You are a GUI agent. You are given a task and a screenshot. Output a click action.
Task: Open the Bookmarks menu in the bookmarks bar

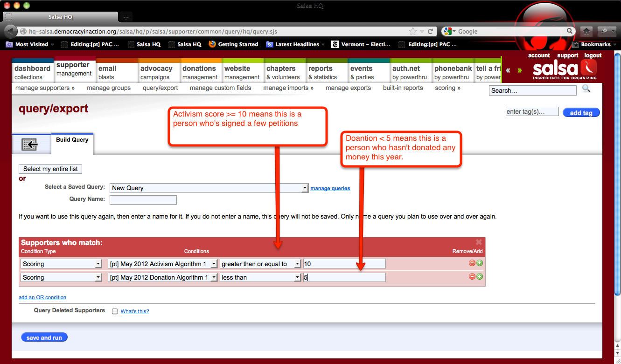coord(594,44)
